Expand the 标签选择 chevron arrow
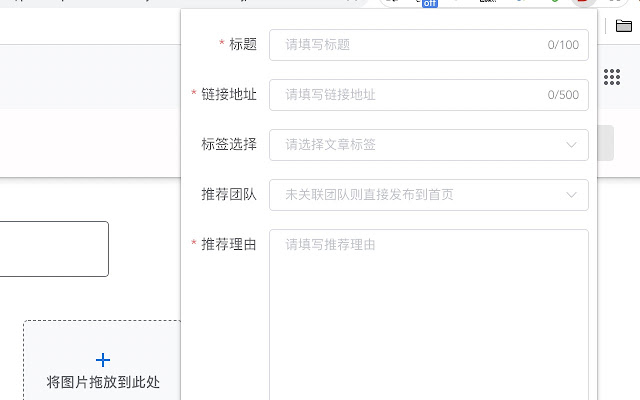Image resolution: width=640 pixels, height=400 pixels. click(571, 145)
